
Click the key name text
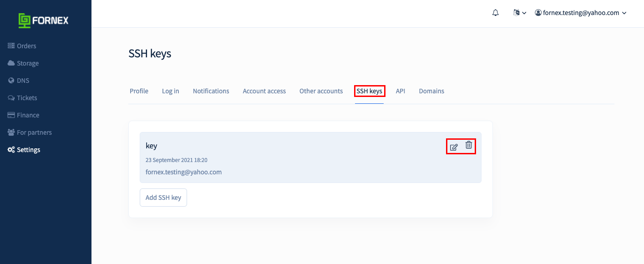pyautogui.click(x=151, y=146)
